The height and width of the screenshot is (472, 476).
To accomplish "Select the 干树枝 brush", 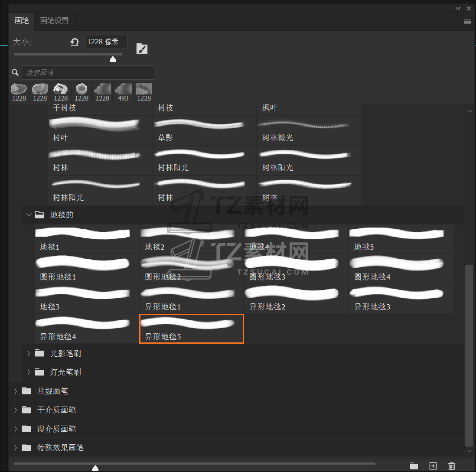I will click(x=100, y=110).
